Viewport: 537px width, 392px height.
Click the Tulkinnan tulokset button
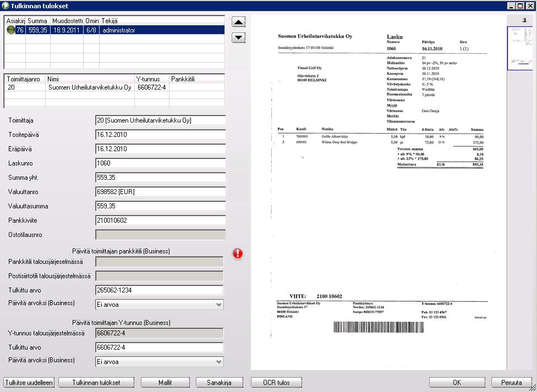(96, 383)
